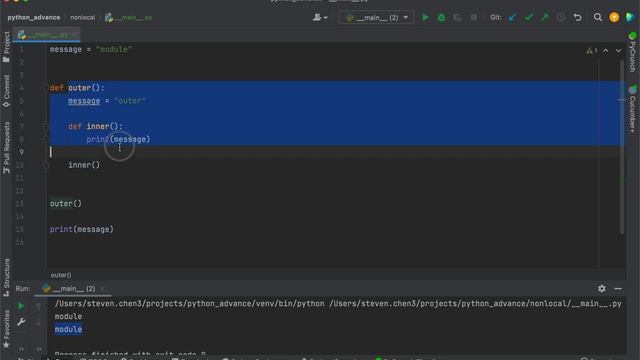Screen dimensions: 640x360
Task: Go to next highlighted error arrow
Action: point(618,51)
